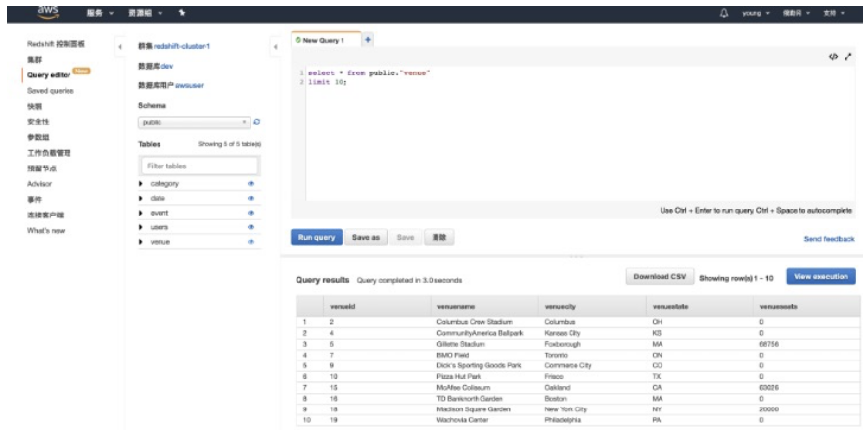The height and width of the screenshot is (432, 868).
Task: Expand the query editor to fullscreen
Action: pos(847,57)
